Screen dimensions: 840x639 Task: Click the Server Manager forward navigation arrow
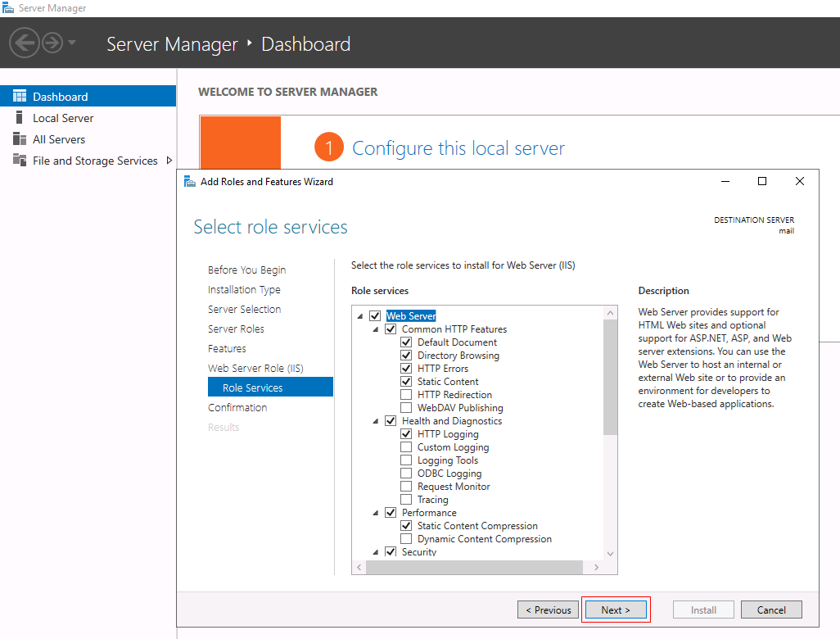coord(52,43)
